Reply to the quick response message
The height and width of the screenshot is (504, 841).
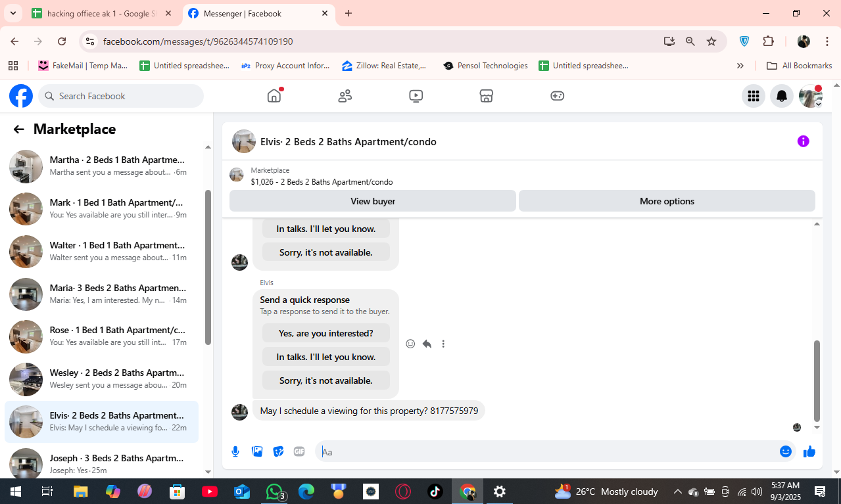pyautogui.click(x=427, y=344)
